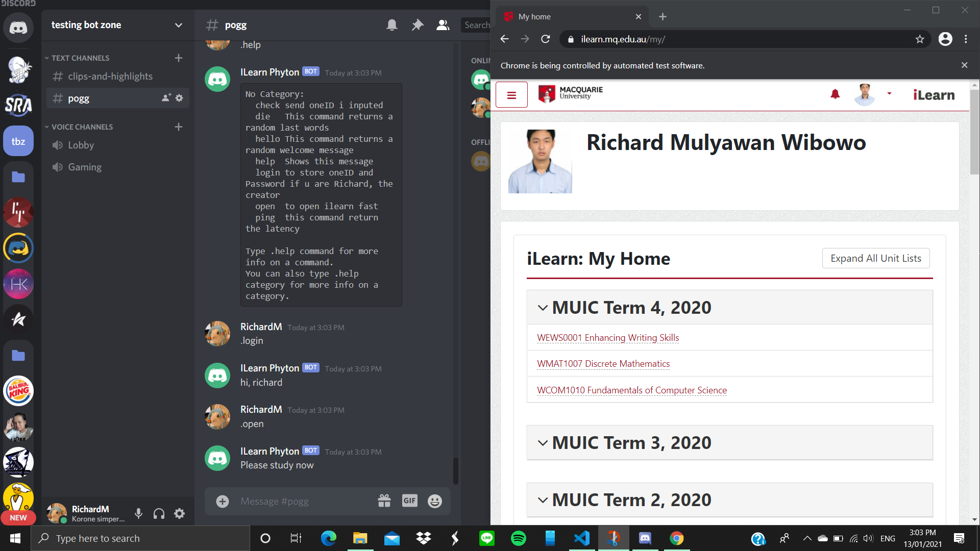Reload the iLearn page

point(545,39)
